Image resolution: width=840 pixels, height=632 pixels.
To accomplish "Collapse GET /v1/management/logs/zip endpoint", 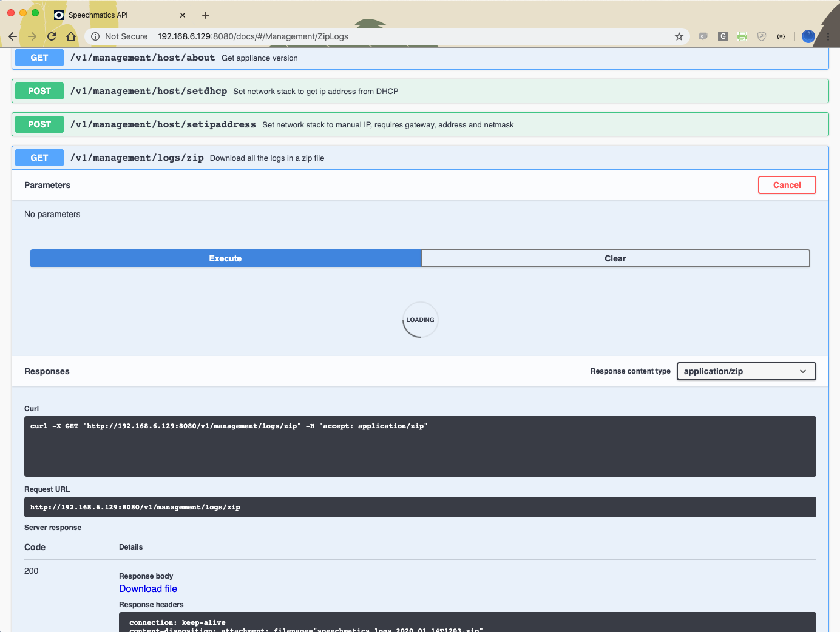I will 420,158.
